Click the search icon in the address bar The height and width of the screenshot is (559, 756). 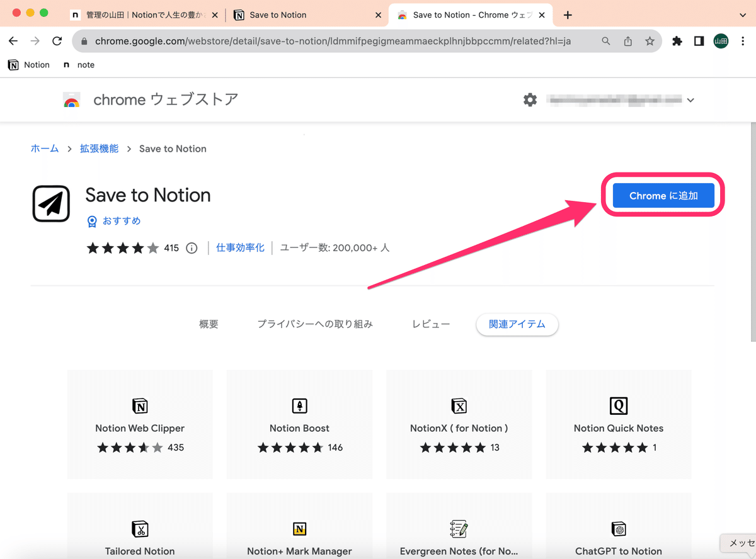click(605, 40)
